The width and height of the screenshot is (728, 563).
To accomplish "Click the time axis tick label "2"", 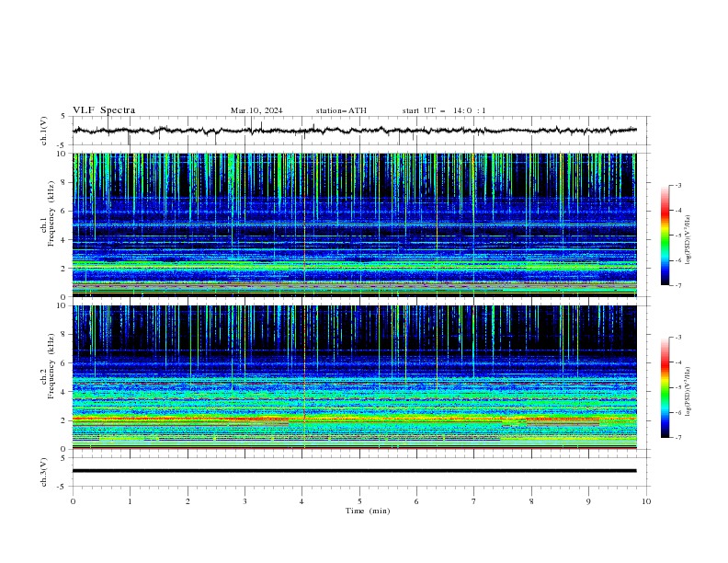I will [188, 501].
